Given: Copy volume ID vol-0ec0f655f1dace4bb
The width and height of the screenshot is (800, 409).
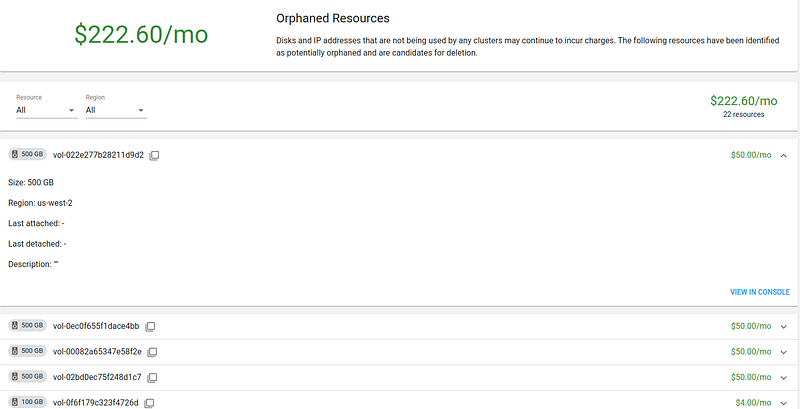Looking at the screenshot, I should point(150,326).
